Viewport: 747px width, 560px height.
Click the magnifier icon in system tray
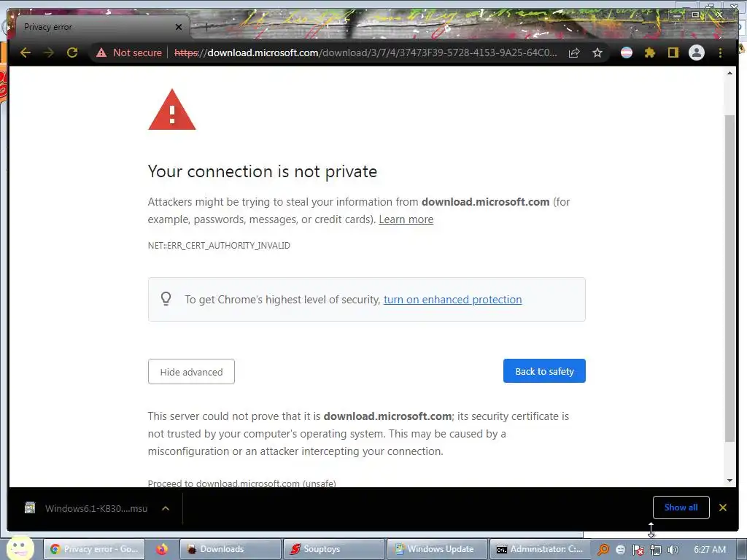(603, 550)
